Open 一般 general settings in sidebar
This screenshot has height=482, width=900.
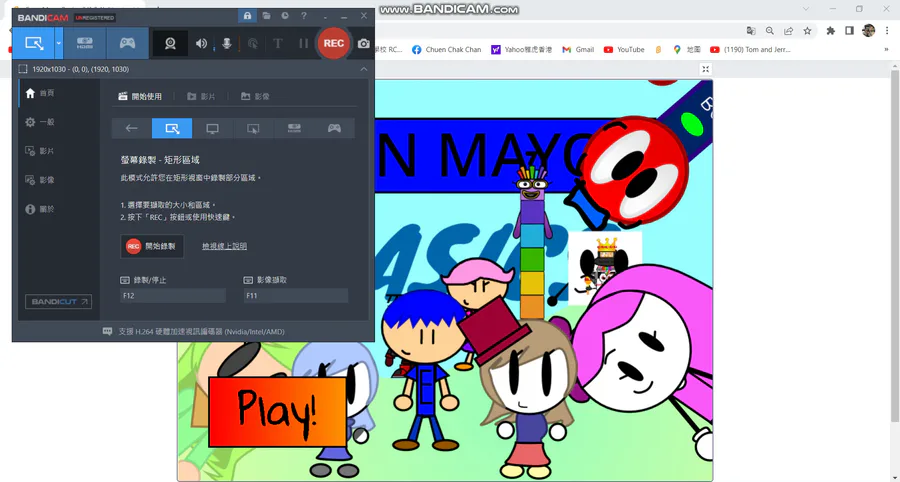pyautogui.click(x=39, y=122)
